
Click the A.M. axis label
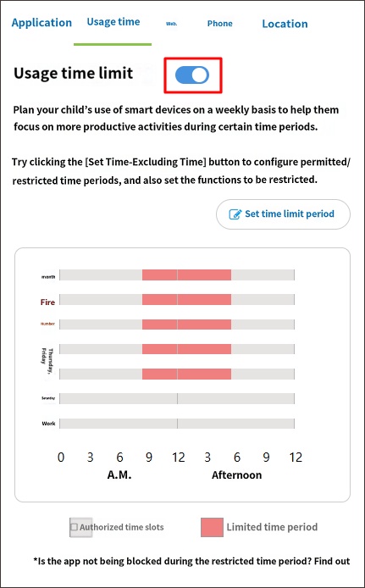tap(119, 475)
